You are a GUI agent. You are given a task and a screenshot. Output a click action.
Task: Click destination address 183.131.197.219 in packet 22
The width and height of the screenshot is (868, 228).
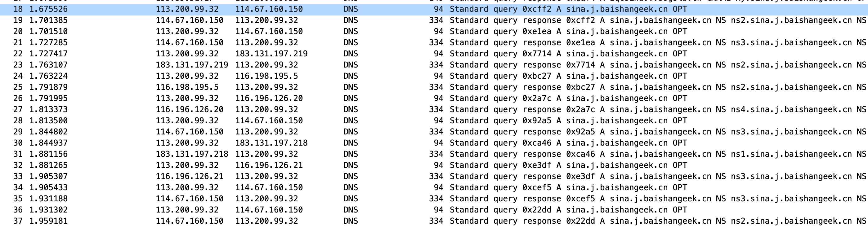click(x=271, y=54)
